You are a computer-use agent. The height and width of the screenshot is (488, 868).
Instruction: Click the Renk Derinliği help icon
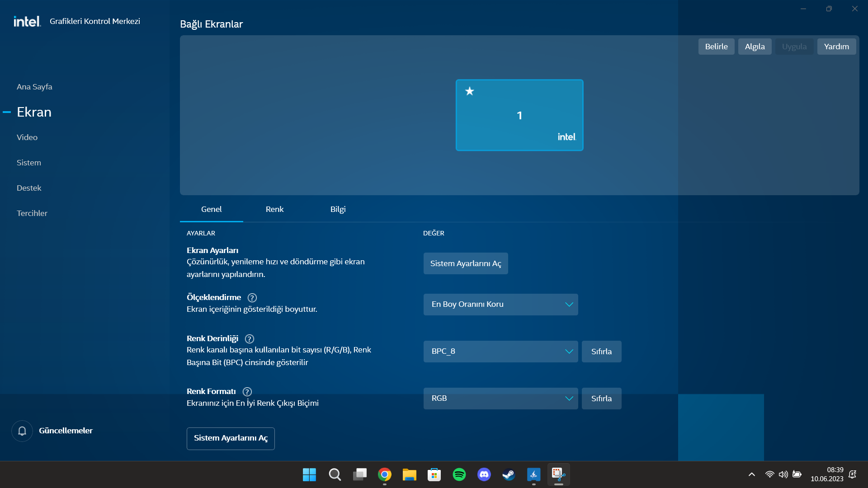(x=250, y=339)
